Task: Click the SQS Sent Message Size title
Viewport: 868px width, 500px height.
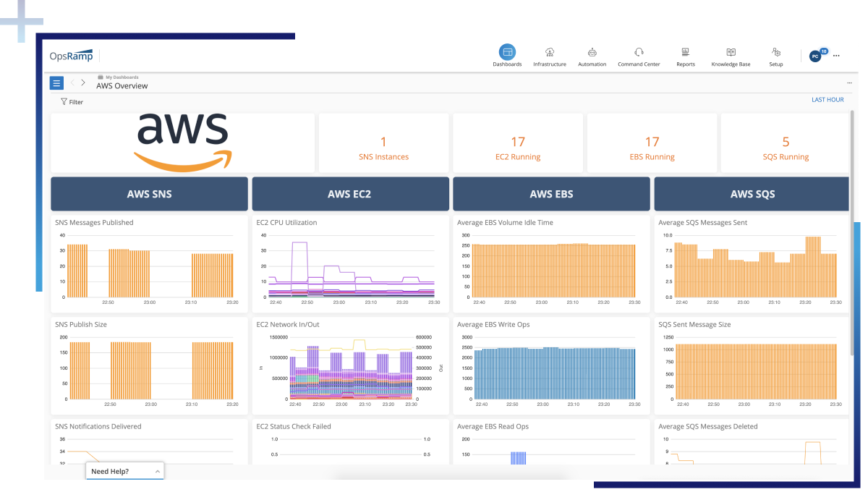Action: pos(694,325)
